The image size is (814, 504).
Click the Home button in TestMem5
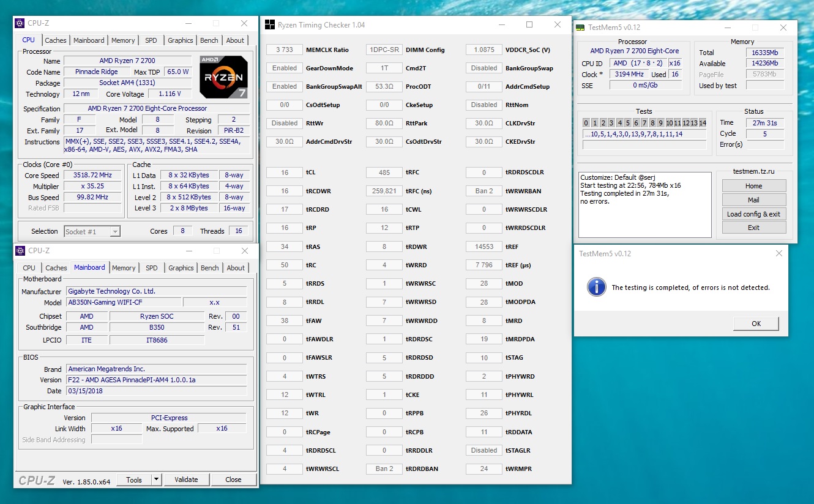(754, 186)
